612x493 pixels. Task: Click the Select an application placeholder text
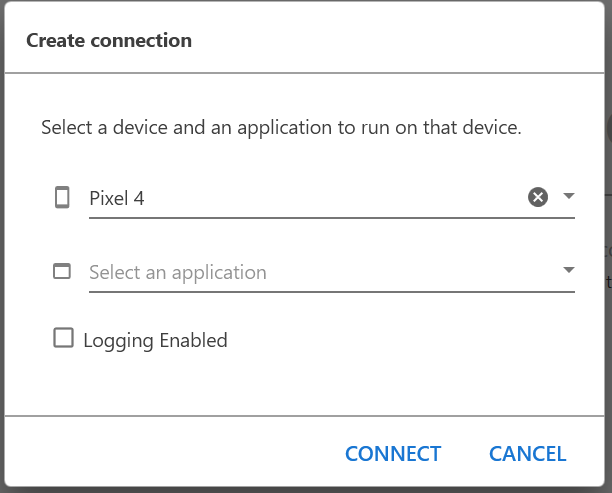tap(178, 272)
